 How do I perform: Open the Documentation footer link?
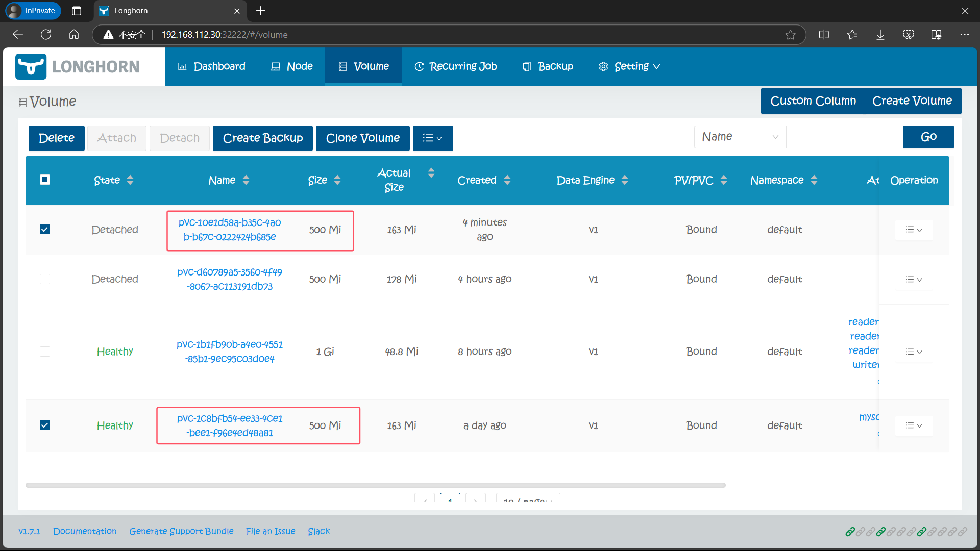tap(85, 531)
